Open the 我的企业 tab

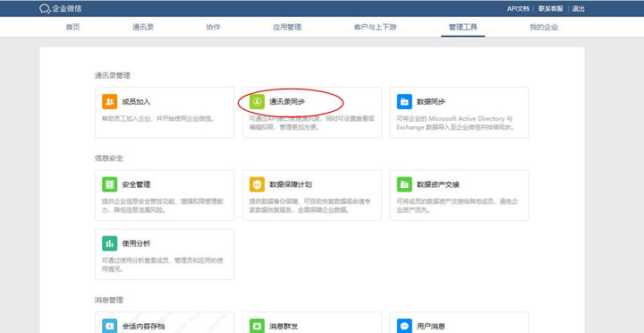[x=544, y=28]
